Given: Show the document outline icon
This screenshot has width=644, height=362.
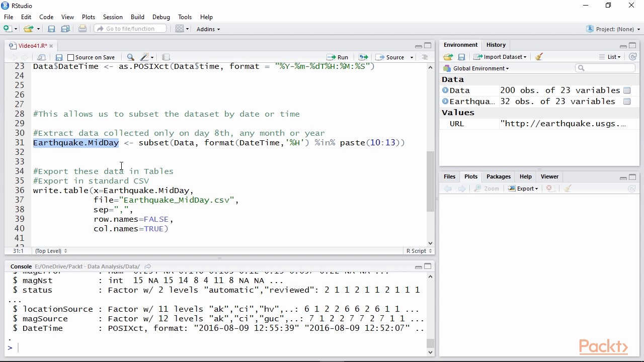Looking at the screenshot, I should click(425, 57).
